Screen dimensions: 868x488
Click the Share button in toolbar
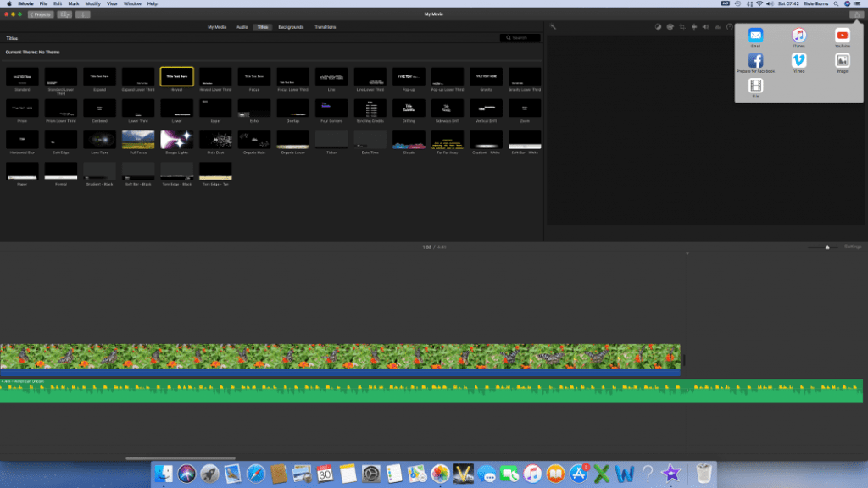pos(856,14)
